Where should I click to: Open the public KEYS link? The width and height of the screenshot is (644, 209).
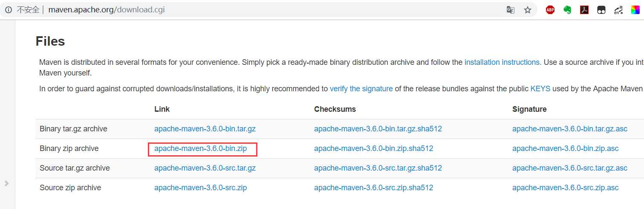pyautogui.click(x=540, y=89)
